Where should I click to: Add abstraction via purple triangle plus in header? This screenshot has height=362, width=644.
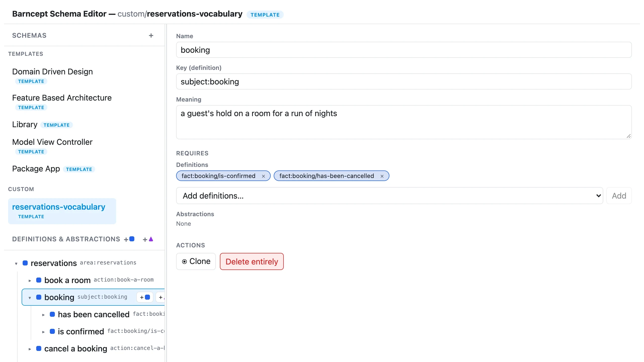pos(148,239)
